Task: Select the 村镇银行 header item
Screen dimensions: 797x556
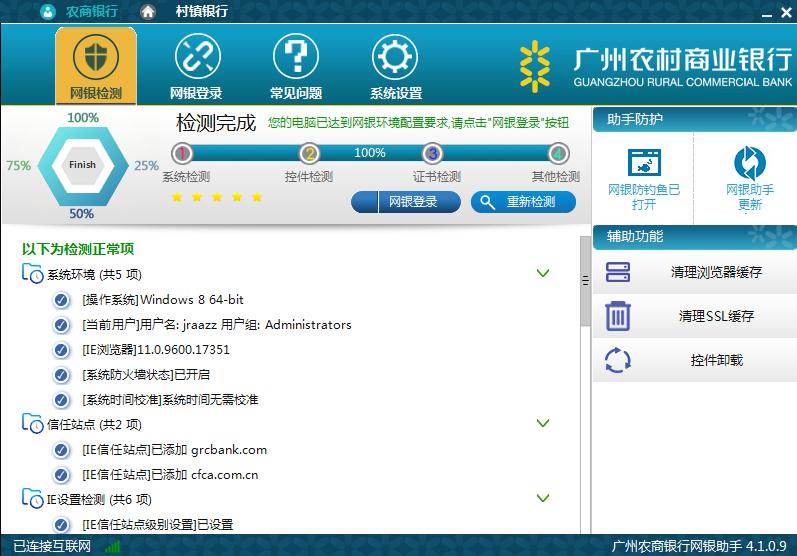Action: (201, 11)
